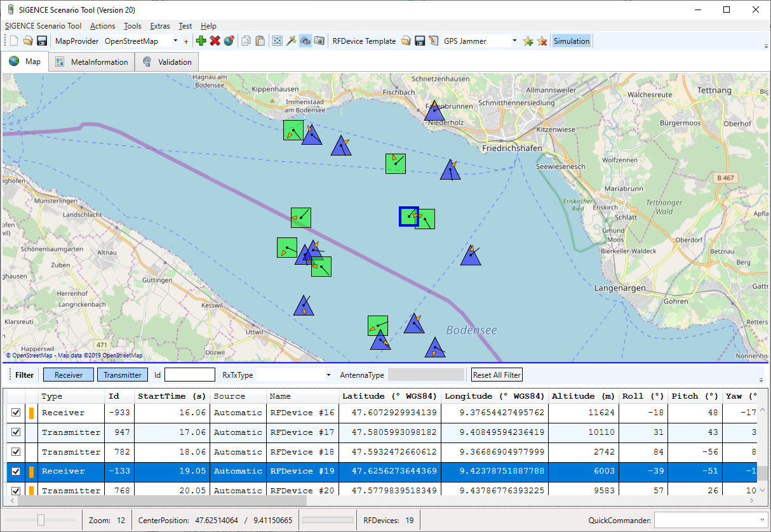Click the AntennaType filter field
This screenshot has height=532, width=771.
[x=426, y=375]
